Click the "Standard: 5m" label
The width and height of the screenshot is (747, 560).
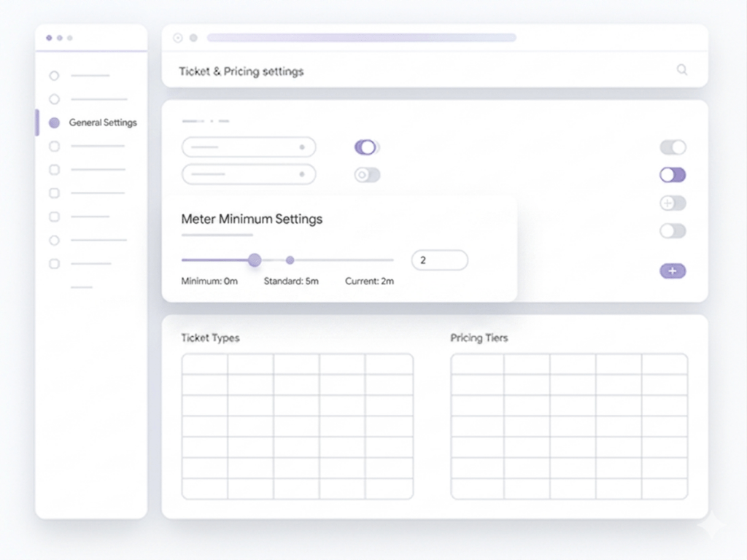pos(291,281)
